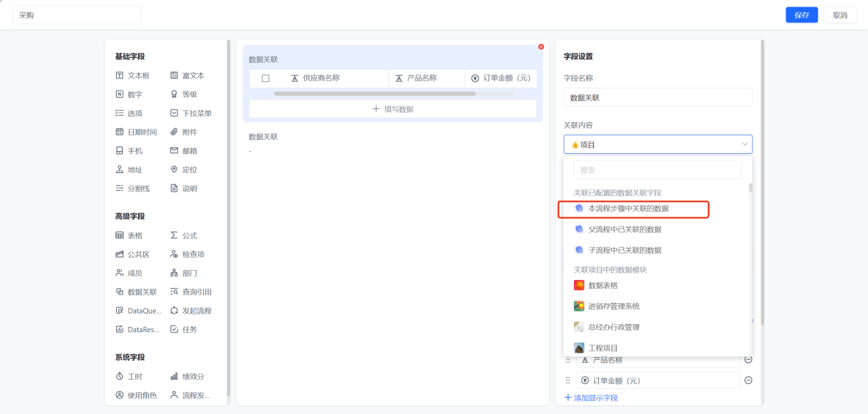Add a 任务 task field
Image resolution: width=868 pixels, height=414 pixels.
pos(184,329)
